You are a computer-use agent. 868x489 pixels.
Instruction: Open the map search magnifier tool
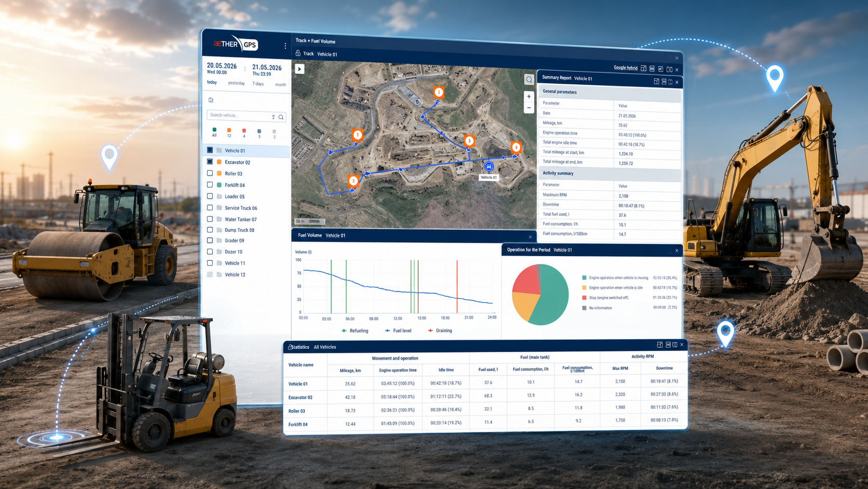529,80
